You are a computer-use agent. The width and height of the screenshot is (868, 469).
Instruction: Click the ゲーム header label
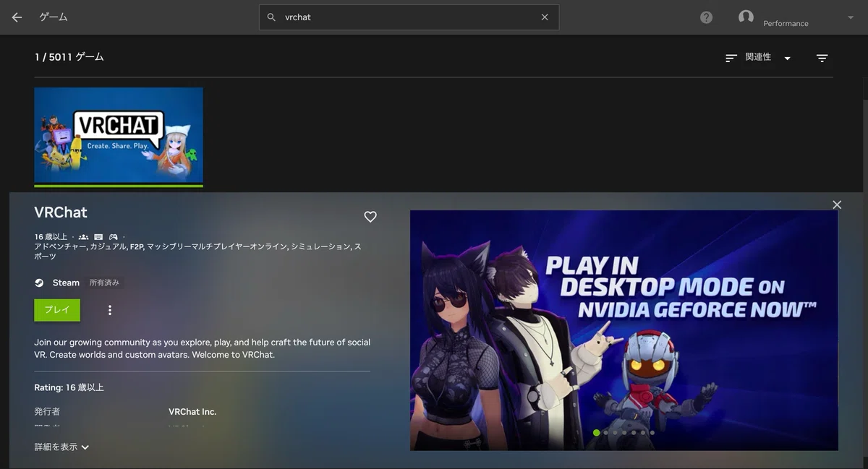pos(54,17)
